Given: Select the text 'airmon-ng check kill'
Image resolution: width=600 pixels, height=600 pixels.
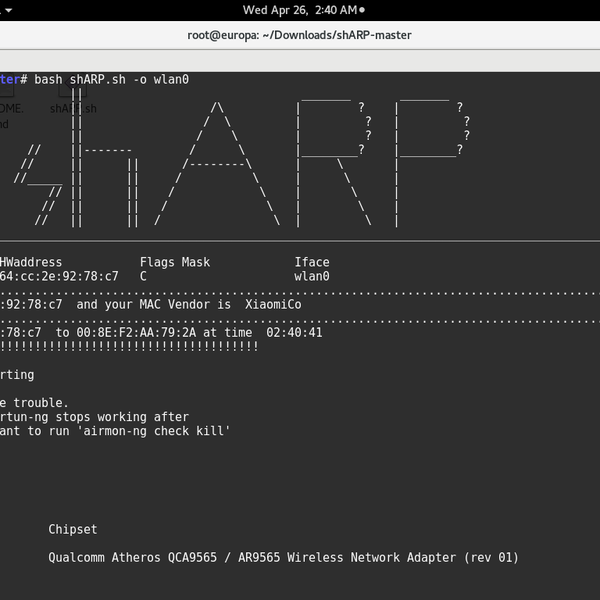Looking at the screenshot, I should [x=153, y=431].
